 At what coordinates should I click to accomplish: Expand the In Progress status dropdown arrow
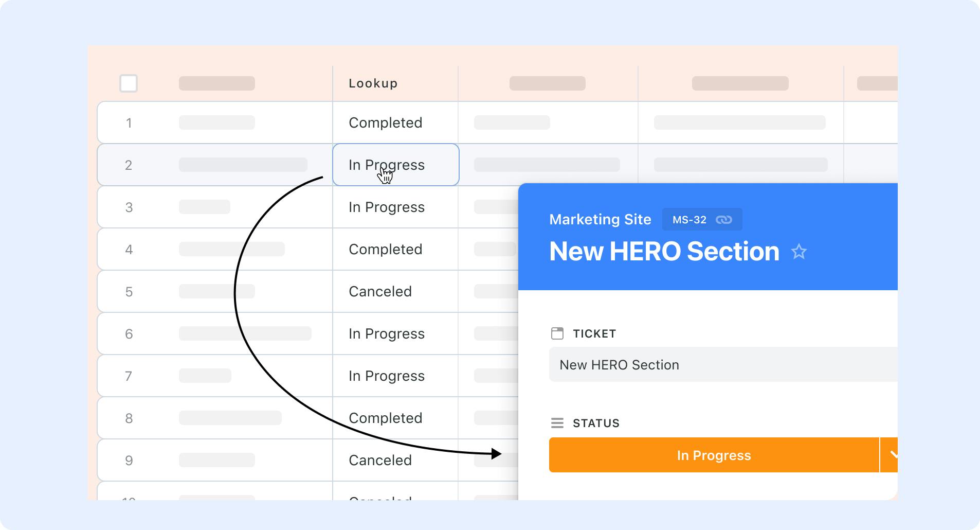[x=890, y=455]
